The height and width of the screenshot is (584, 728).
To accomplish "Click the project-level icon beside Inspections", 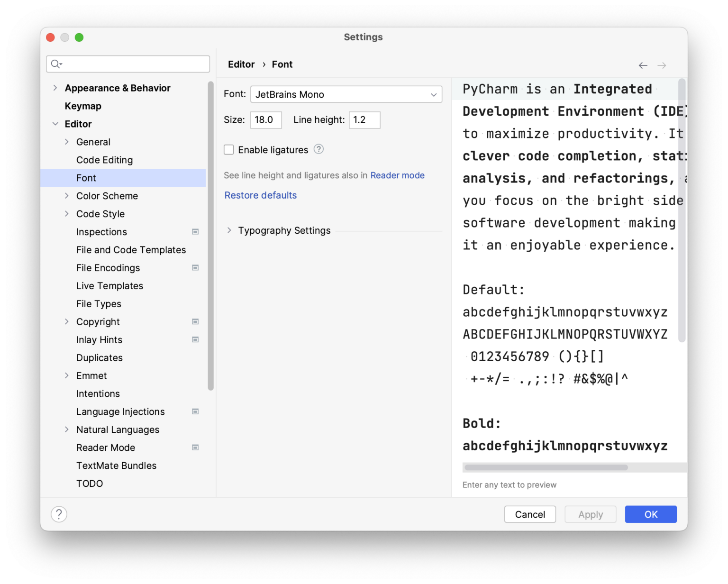I will coord(195,232).
